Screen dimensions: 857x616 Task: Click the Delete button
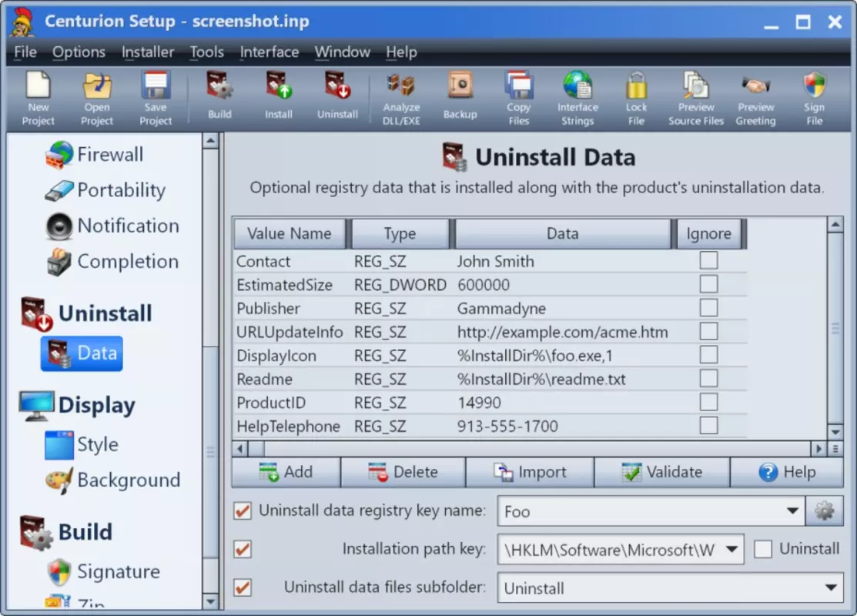coord(403,472)
